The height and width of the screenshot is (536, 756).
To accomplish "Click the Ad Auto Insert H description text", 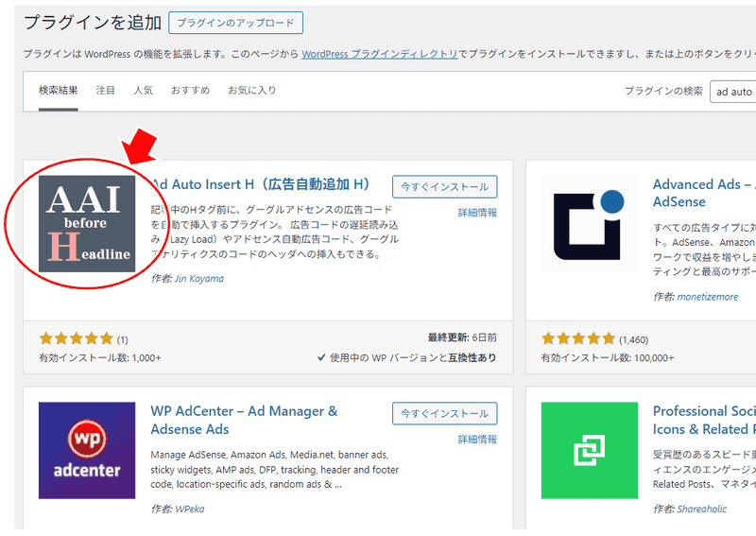I will click(x=275, y=232).
